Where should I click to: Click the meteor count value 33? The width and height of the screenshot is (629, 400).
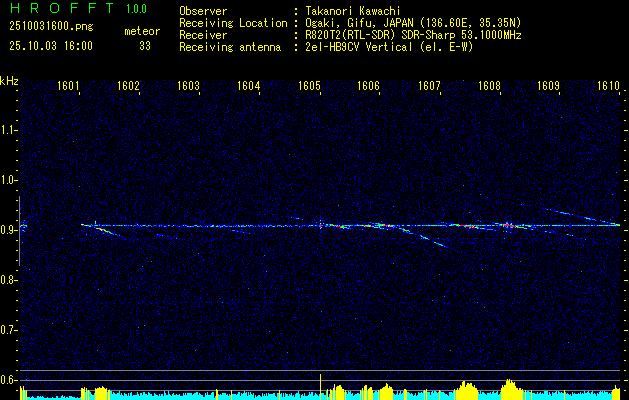tap(145, 46)
